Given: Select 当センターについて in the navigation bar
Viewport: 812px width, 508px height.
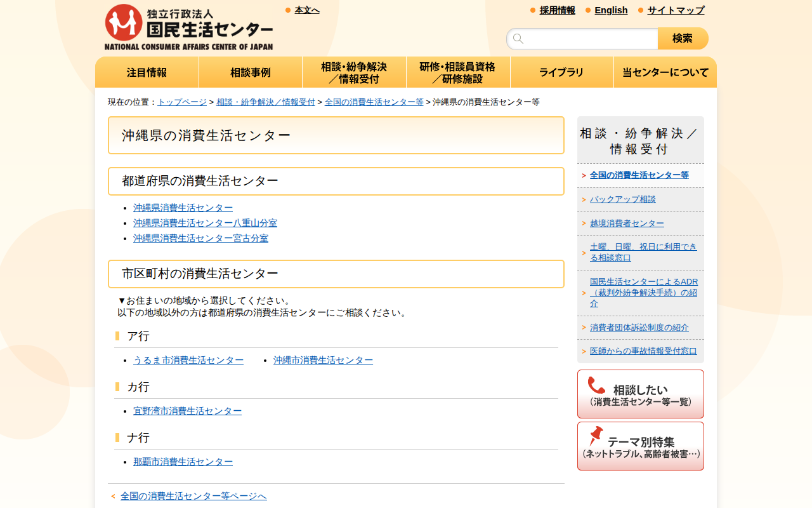Looking at the screenshot, I should (664, 72).
